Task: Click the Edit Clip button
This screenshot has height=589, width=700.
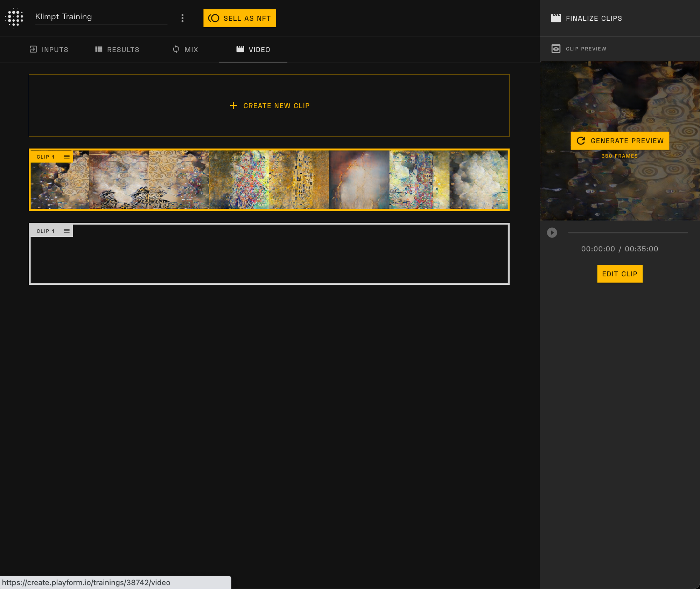Action: (619, 274)
